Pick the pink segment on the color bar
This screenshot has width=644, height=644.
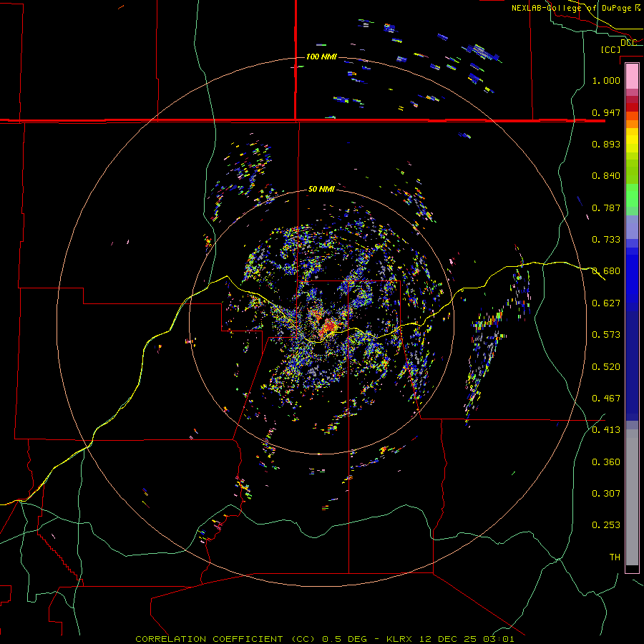(632, 77)
